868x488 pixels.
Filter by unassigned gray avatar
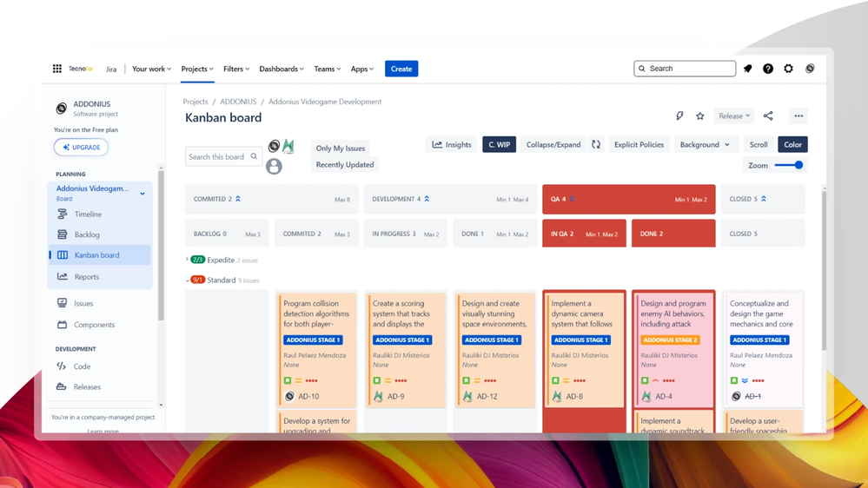[x=274, y=166]
